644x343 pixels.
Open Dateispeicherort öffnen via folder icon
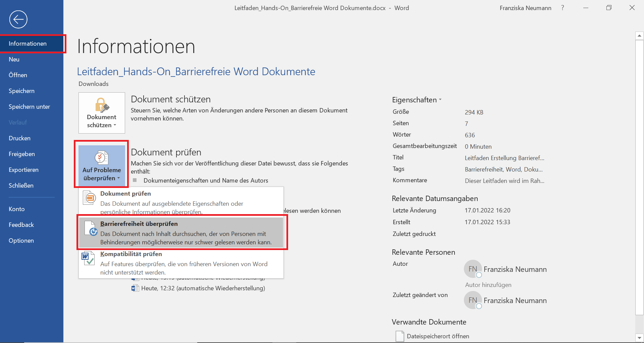click(399, 336)
